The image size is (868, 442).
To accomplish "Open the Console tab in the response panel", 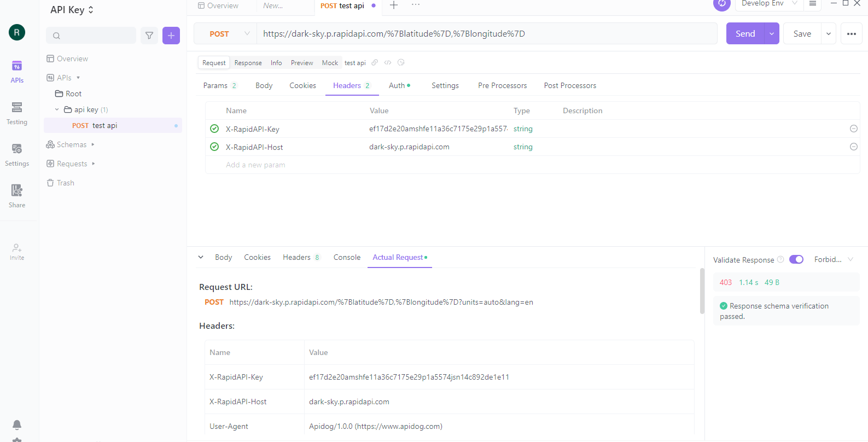I will (x=347, y=257).
